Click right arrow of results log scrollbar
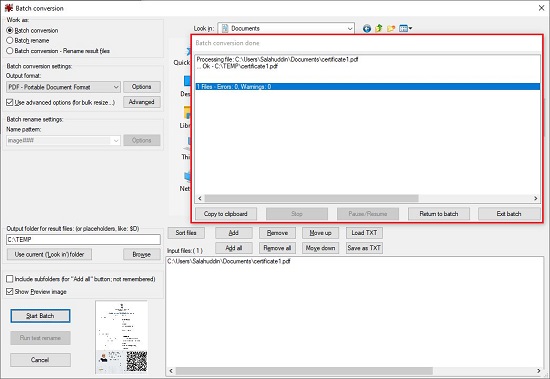The width and height of the screenshot is (550, 379). pyautogui.click(x=536, y=198)
